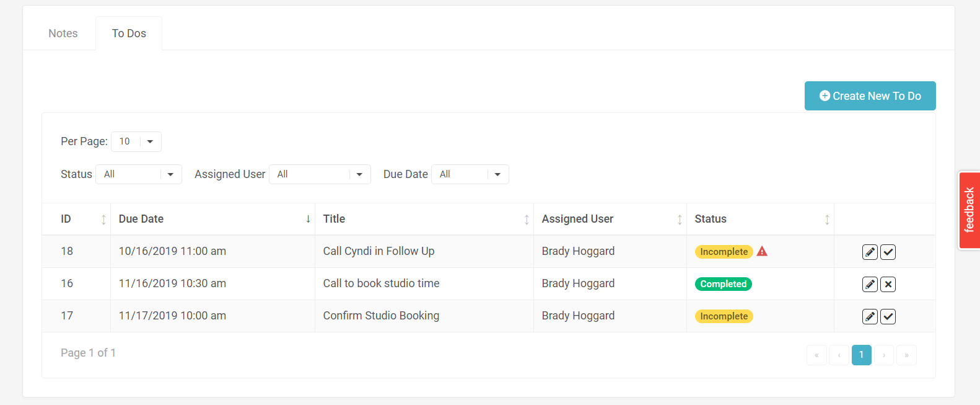Click title text 'Confirm Studio Booking'
This screenshot has width=980, height=405.
[x=381, y=316]
